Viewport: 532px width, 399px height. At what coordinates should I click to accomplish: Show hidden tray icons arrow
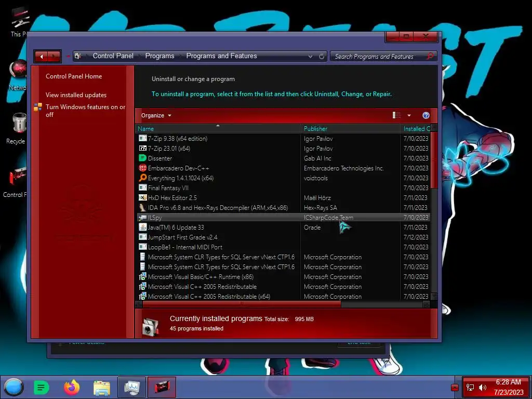point(455,388)
